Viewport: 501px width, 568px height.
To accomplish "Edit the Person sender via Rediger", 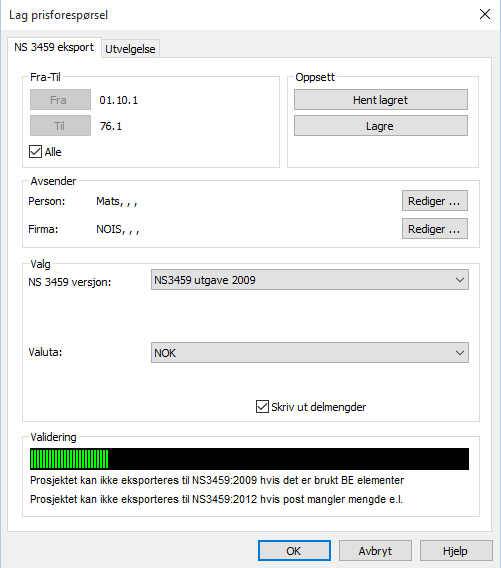I will coord(435,201).
